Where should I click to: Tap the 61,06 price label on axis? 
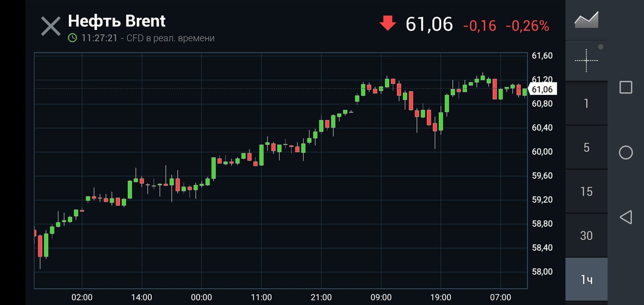(542, 89)
